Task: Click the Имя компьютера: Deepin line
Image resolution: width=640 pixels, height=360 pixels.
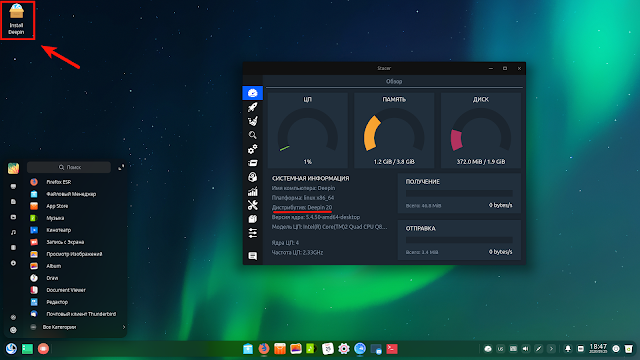Action: click(x=303, y=188)
